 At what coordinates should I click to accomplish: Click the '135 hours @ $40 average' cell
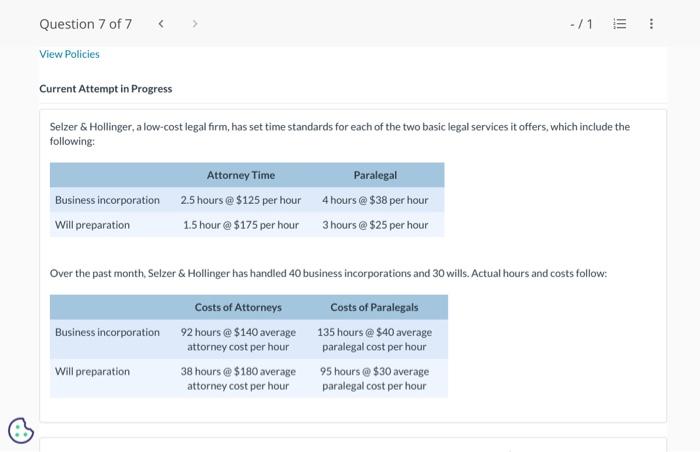point(374,339)
